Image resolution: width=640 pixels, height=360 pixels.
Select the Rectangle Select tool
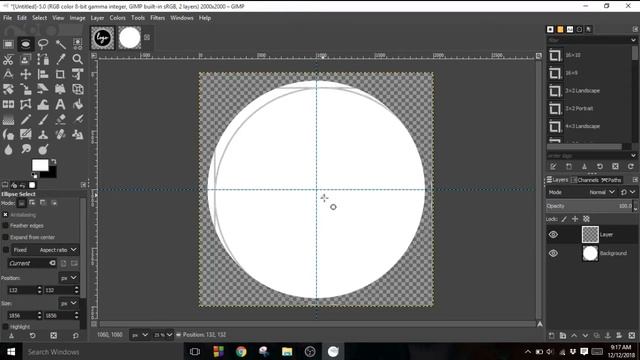[8, 44]
